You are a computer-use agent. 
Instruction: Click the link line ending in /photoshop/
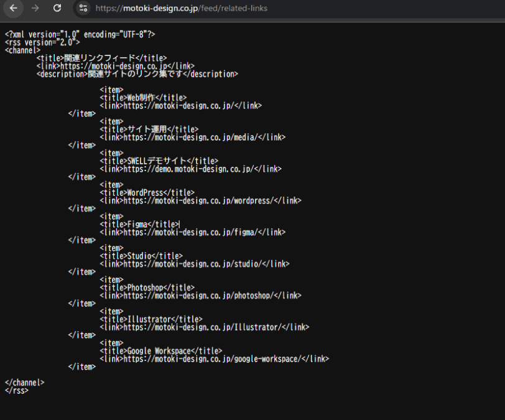click(x=200, y=296)
